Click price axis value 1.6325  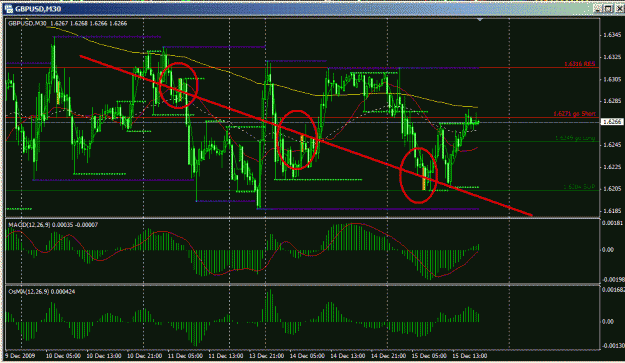(612, 57)
